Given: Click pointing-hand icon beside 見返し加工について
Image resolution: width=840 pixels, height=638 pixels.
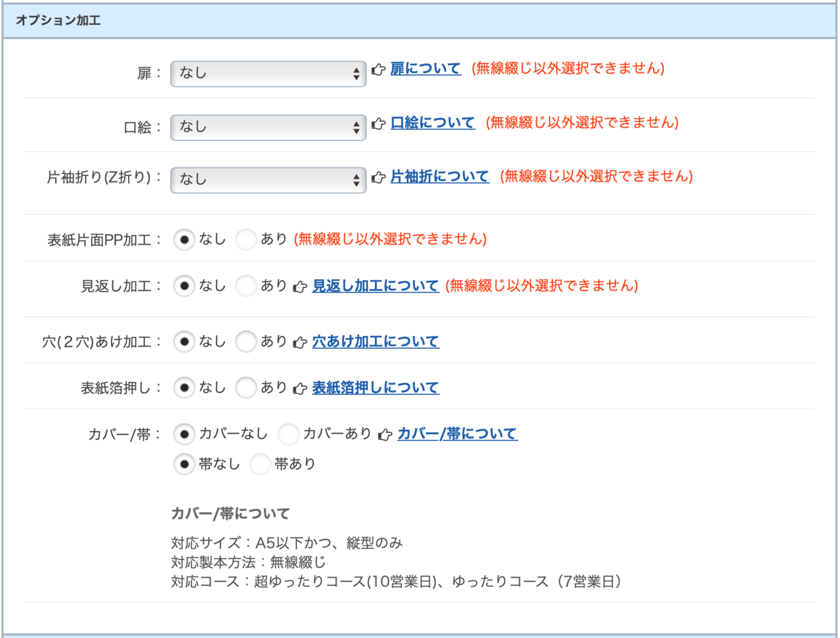Looking at the screenshot, I should 300,286.
